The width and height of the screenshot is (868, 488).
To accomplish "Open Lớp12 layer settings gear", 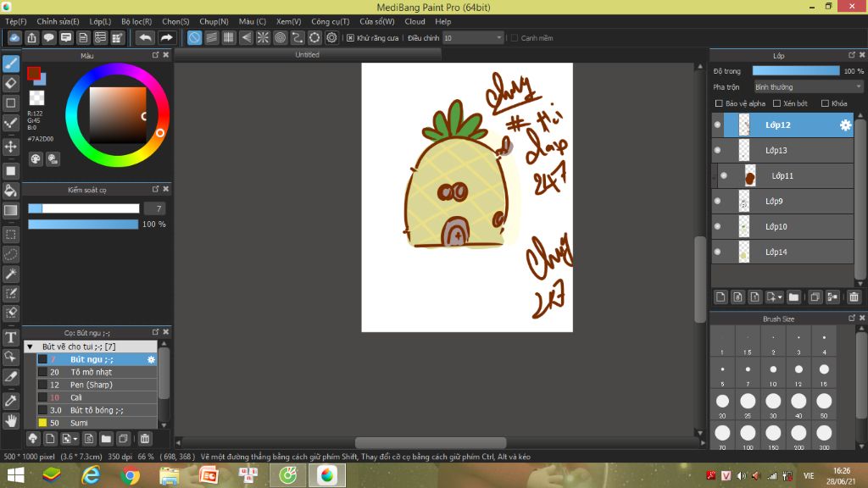I will pos(845,125).
